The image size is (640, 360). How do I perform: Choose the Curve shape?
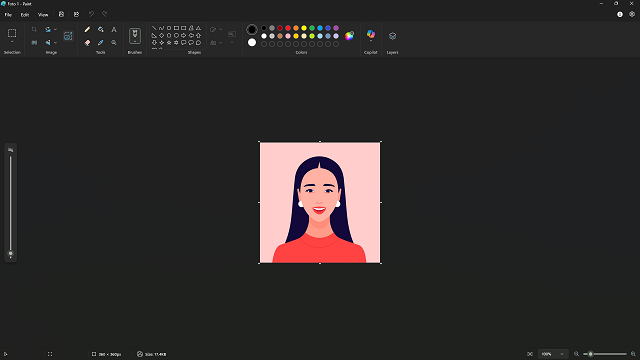click(162, 28)
